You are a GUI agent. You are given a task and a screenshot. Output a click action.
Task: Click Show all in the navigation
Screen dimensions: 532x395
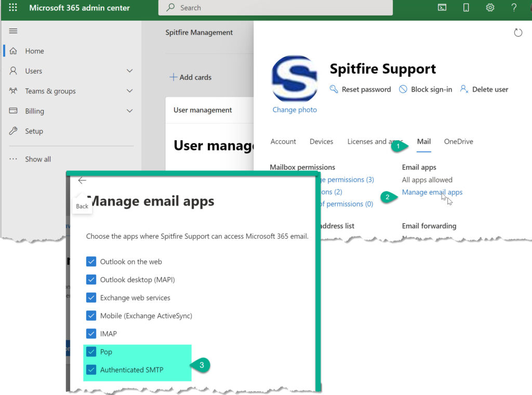[37, 159]
